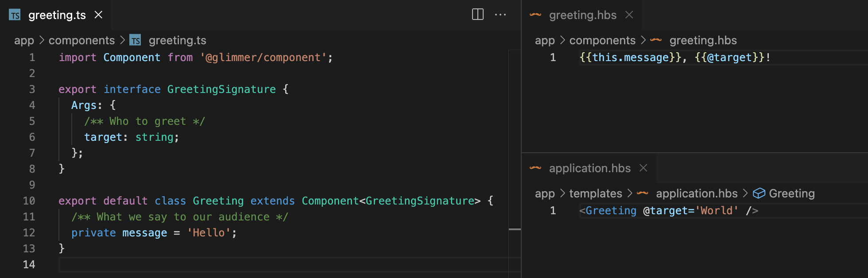
Task: Select the application.hbs editor tab
Action: 589,168
